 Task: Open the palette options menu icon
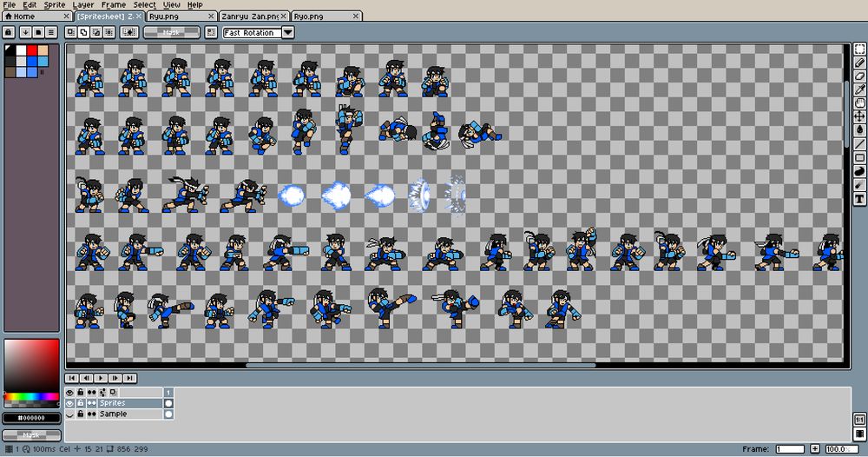point(51,33)
